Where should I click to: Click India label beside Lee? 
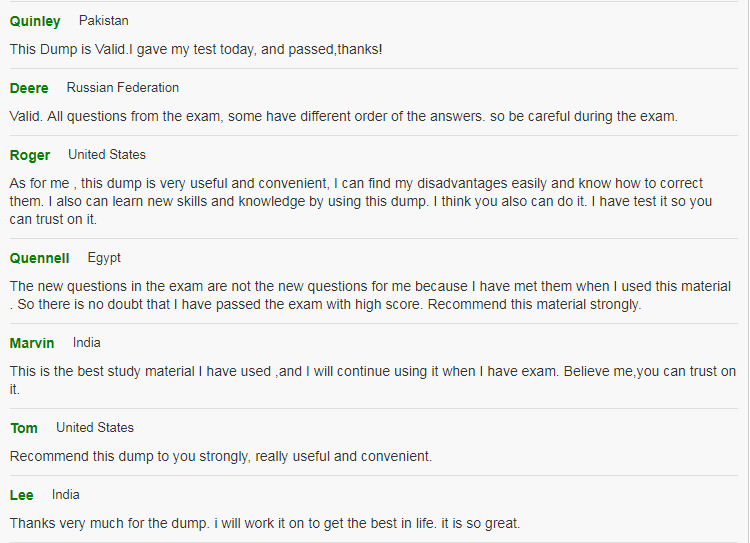coord(66,495)
